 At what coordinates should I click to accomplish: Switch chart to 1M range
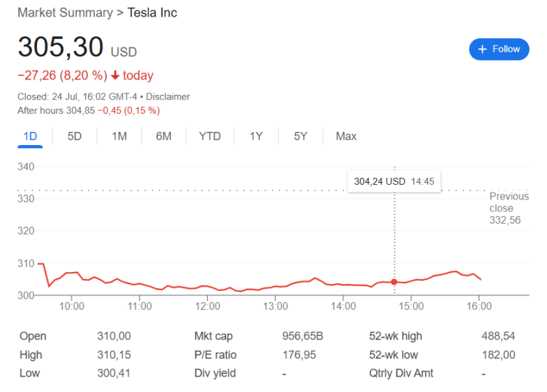click(119, 136)
